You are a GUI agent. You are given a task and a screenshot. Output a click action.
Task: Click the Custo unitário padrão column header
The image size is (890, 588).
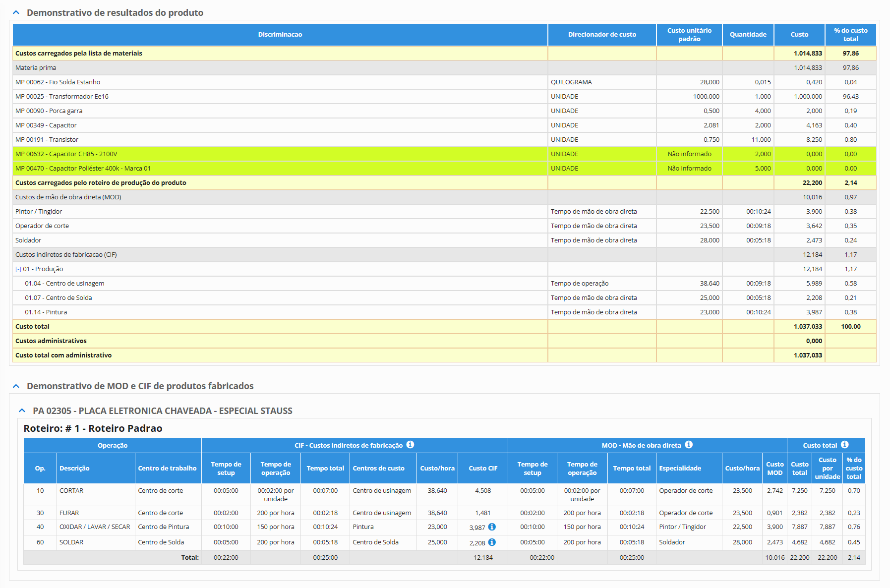[x=689, y=35]
